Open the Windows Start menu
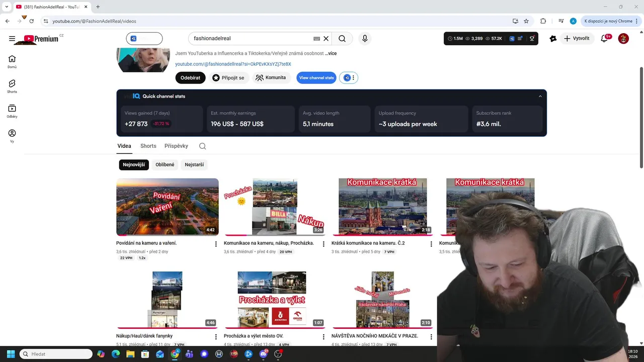Viewport: 644px width, 362px height. (11, 354)
